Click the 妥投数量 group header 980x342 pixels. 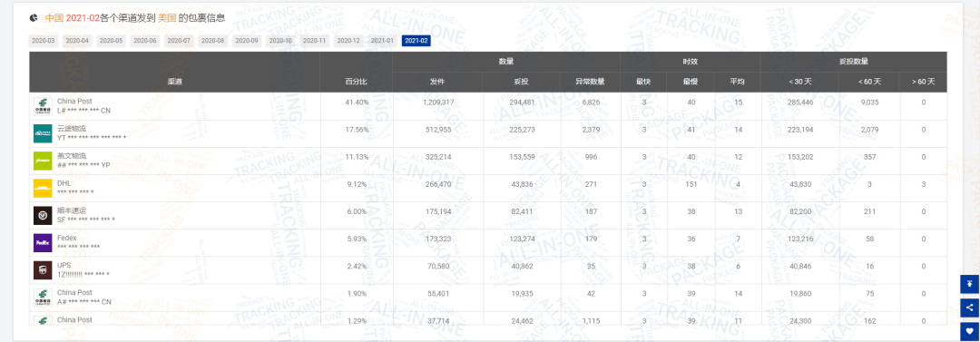(x=854, y=62)
